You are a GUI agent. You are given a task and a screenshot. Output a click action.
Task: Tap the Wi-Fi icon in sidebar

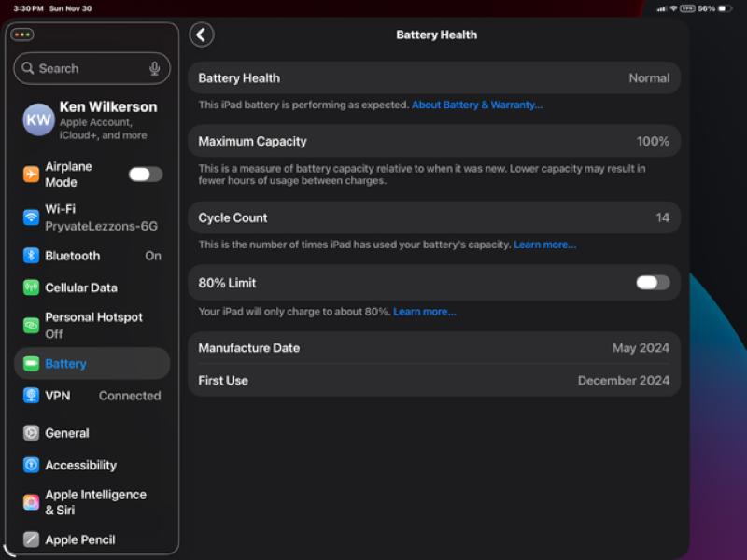31,217
